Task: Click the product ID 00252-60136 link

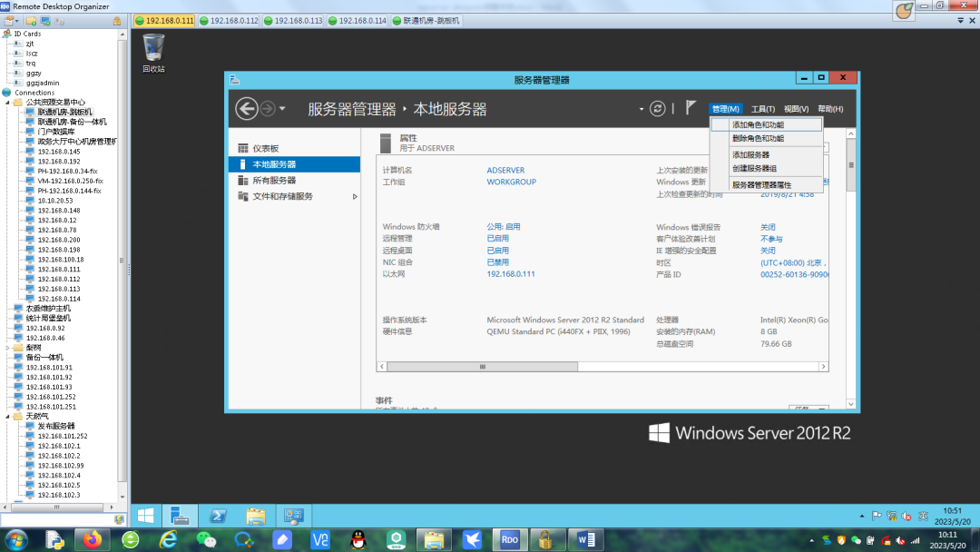Action: (x=794, y=274)
